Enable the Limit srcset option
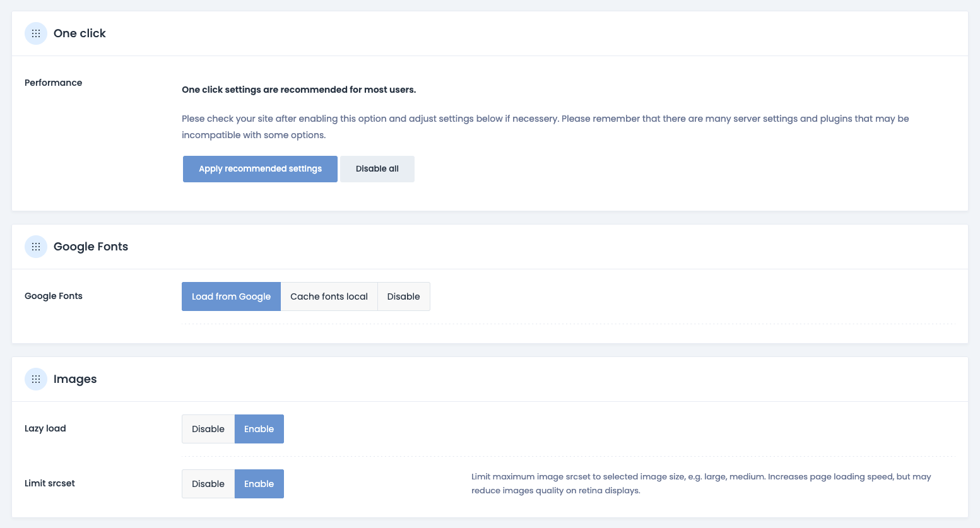The width and height of the screenshot is (980, 528). 259,484
